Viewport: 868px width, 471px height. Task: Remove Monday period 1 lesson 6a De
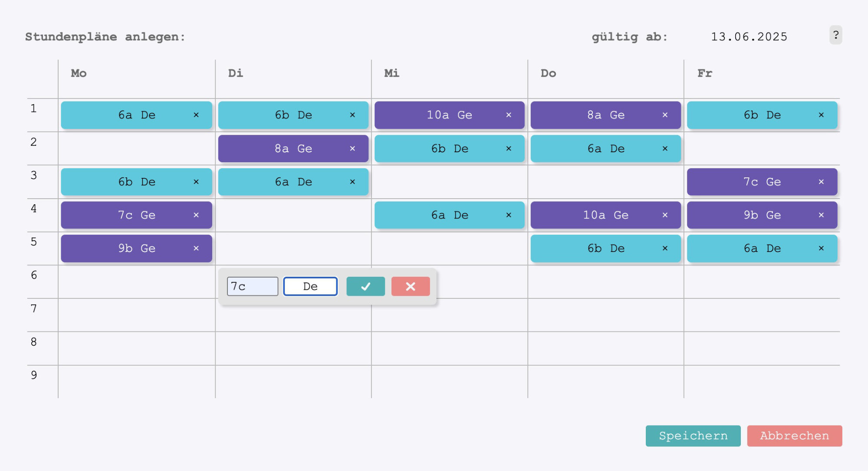pyautogui.click(x=196, y=115)
